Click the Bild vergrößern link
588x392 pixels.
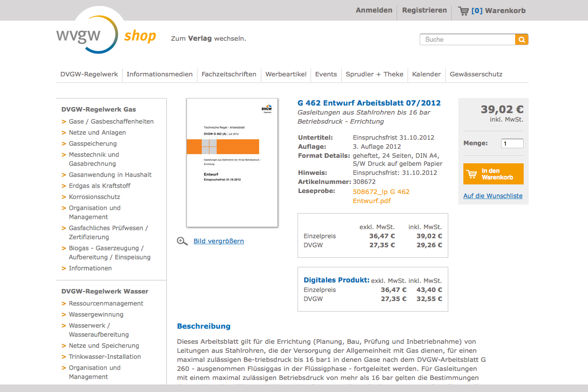tap(219, 241)
